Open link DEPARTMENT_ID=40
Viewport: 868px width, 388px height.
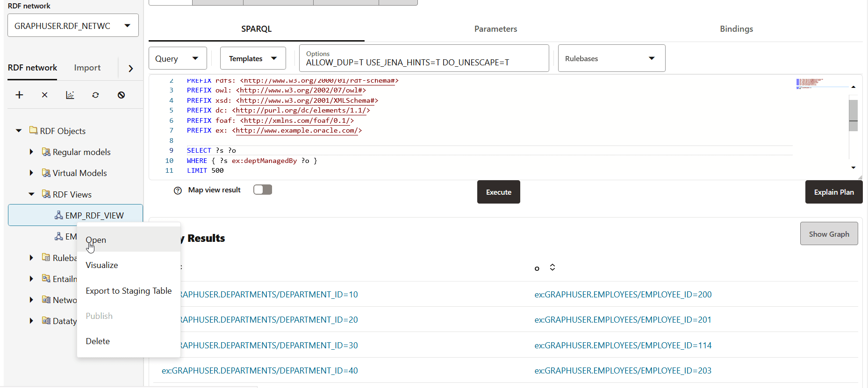(x=260, y=371)
